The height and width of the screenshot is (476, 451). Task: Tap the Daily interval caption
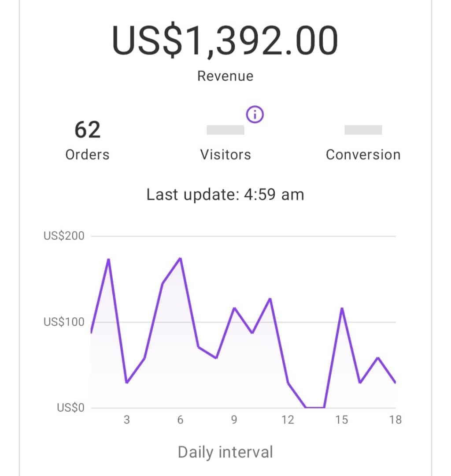tap(225, 452)
